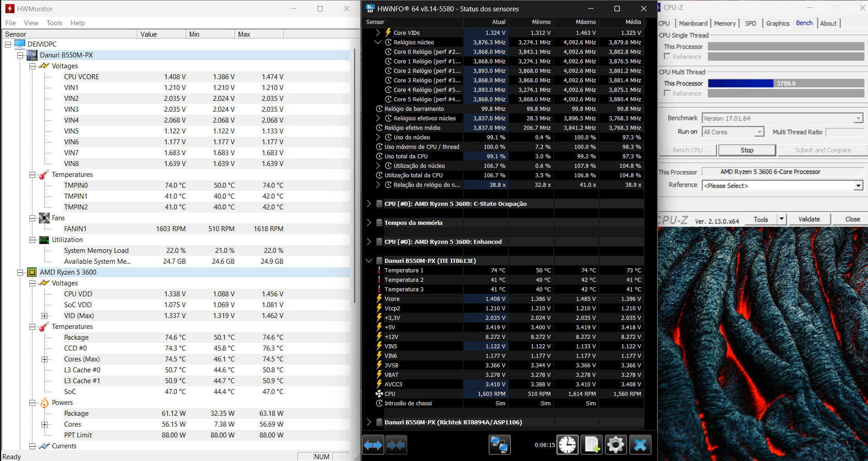Open the Tools dropdown arrow in CPU-Z

click(x=782, y=219)
